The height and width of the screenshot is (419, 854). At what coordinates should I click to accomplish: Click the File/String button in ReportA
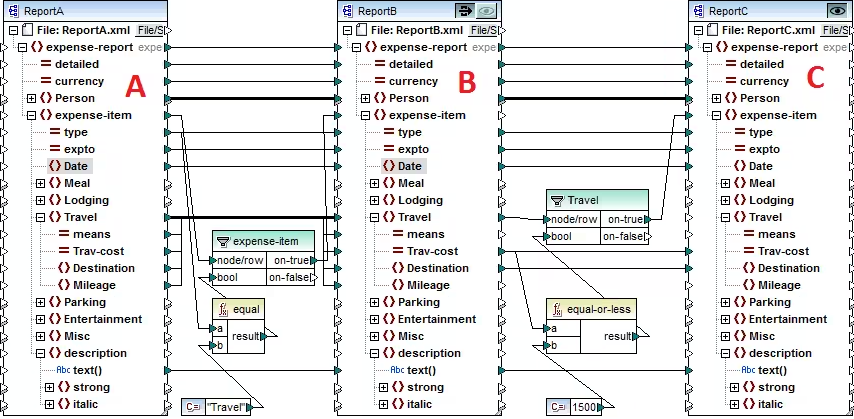click(151, 31)
